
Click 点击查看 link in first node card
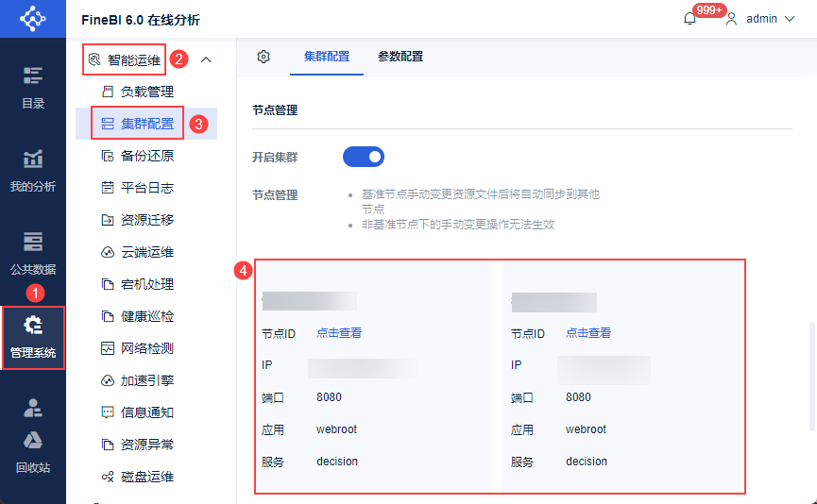coord(339,333)
